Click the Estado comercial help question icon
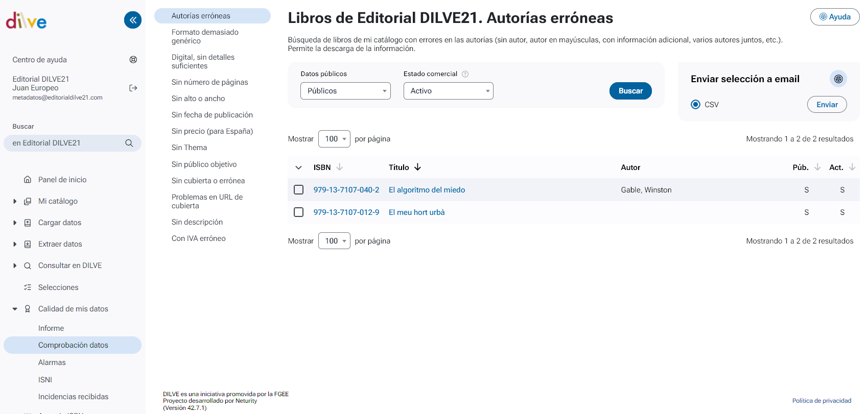The width and height of the screenshot is (868, 414). pyautogui.click(x=465, y=74)
